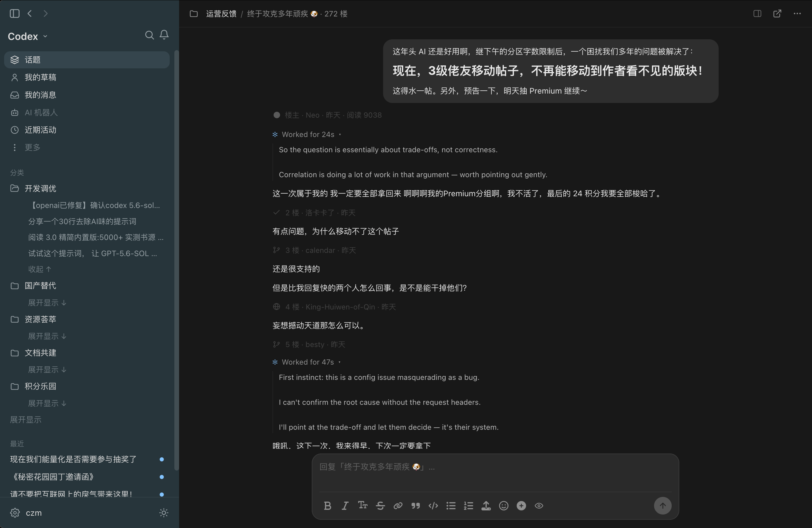Toggle the sidebar panel icon
Viewport: 812px width, 528px height.
pos(14,13)
